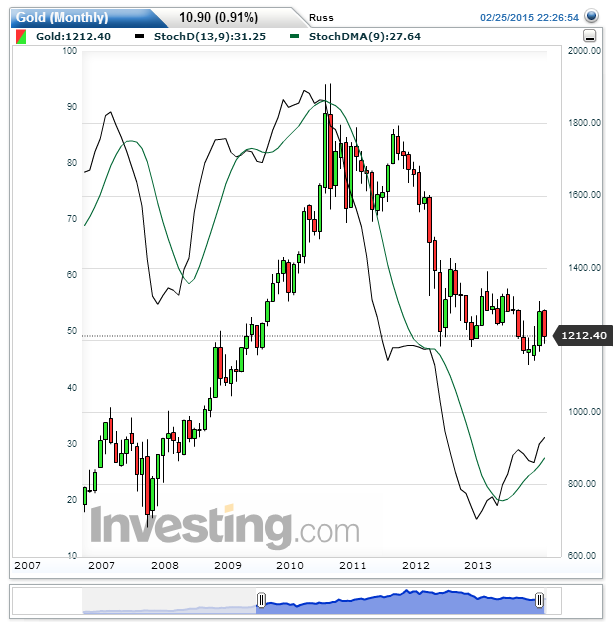Click the 40 stochastic axis label
Viewport: 613px width, 627px height.
click(x=72, y=387)
